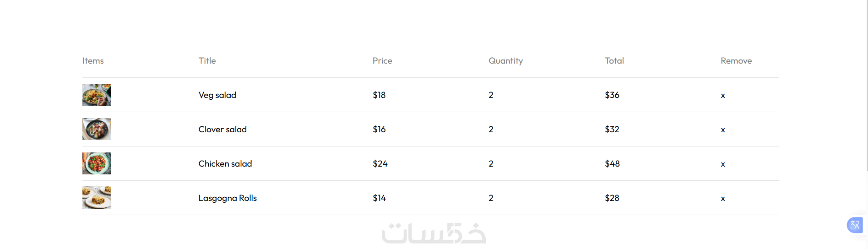Click the Veg salad thumbnail image
Image resolution: width=868 pixels, height=249 pixels.
tap(97, 95)
